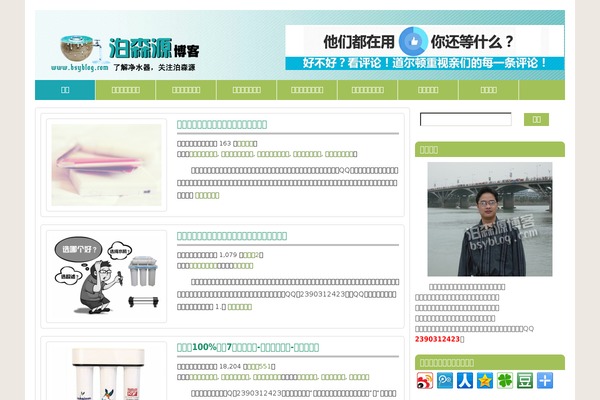Open the post title containing 100% and 7
Screen dimensions: 600x400
[x=248, y=348]
